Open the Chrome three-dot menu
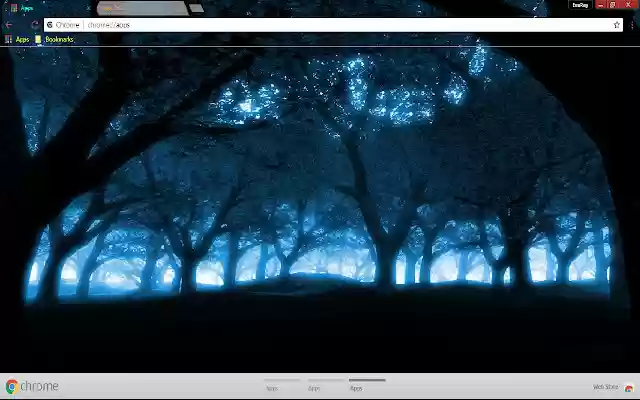Image resolution: width=640 pixels, height=400 pixels. [x=632, y=25]
